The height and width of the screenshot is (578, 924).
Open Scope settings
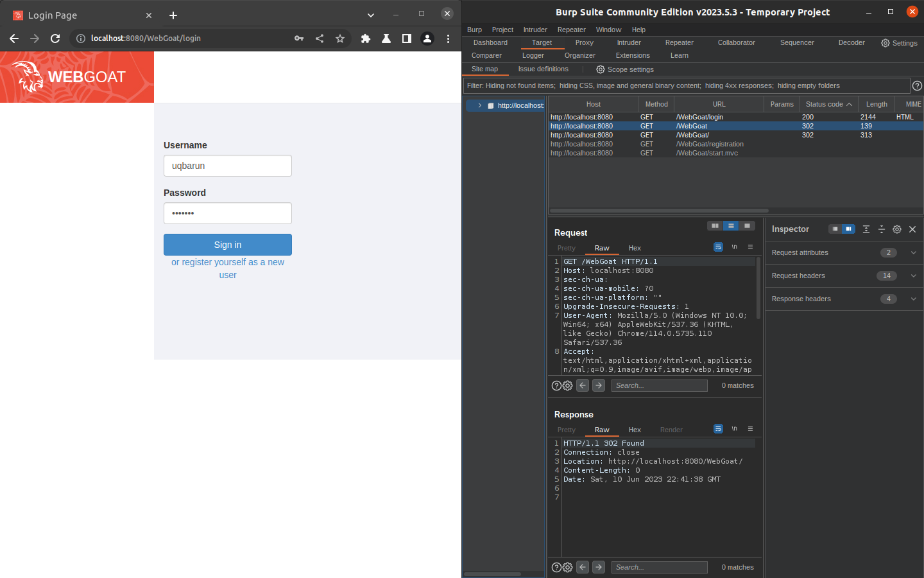click(625, 69)
